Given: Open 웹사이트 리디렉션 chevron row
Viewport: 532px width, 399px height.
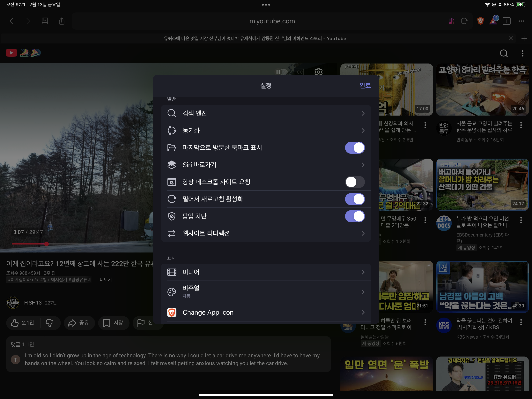Looking at the screenshot, I should 266,233.
